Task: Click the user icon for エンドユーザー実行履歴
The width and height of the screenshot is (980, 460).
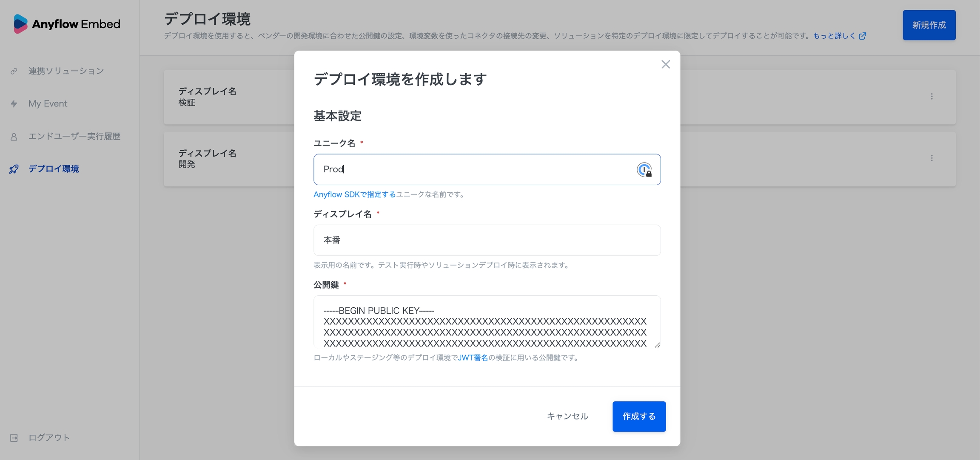Action: [x=14, y=137]
